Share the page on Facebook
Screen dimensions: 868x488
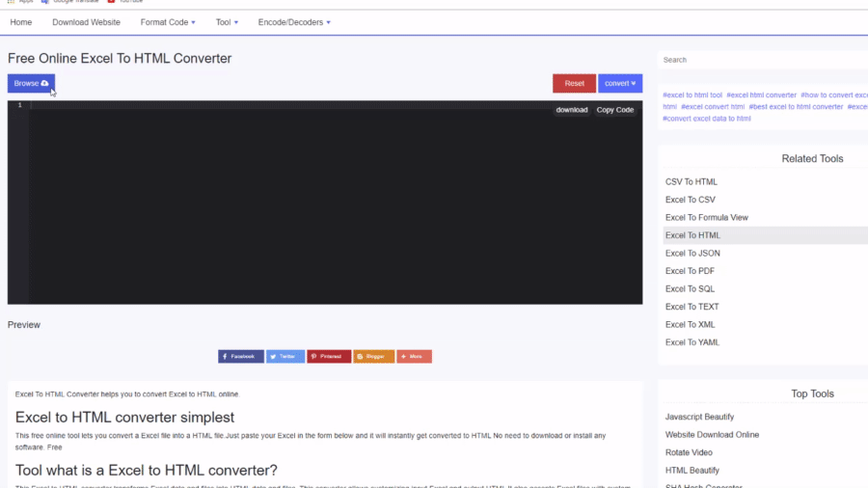(240, 357)
